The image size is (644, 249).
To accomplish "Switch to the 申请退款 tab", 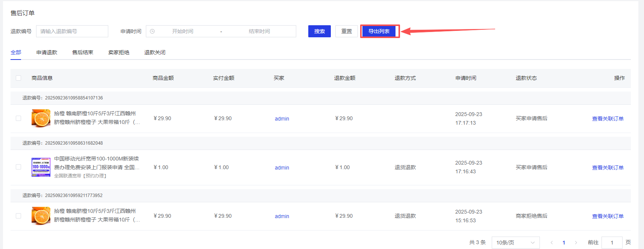I will coord(47,52).
